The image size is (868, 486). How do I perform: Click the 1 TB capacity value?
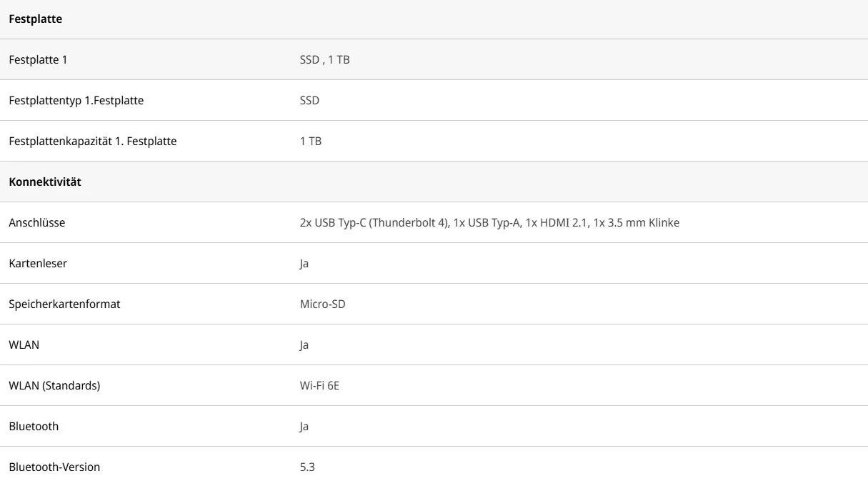(x=311, y=142)
